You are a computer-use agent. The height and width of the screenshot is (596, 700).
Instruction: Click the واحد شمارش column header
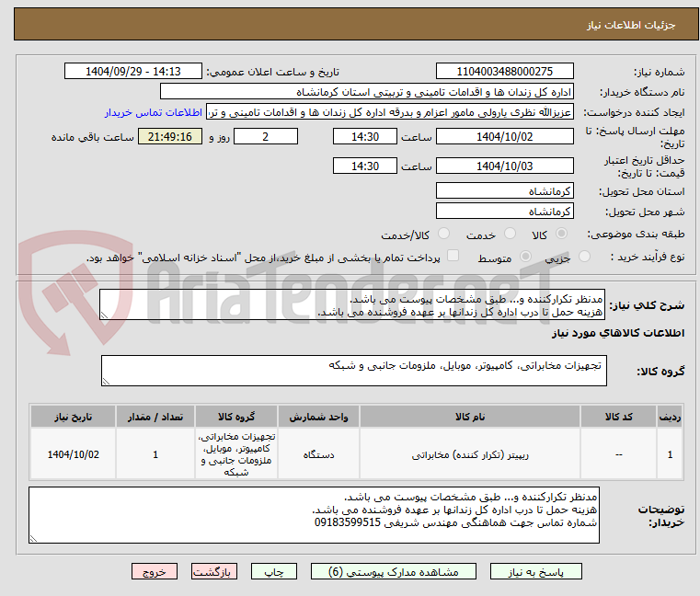[318, 417]
